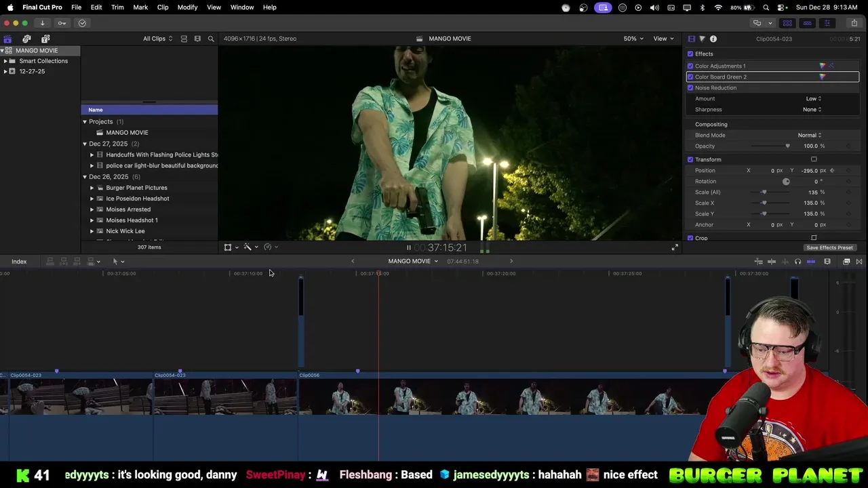Open the Keyword Editor key icon
868x488 pixels.
pyautogui.click(x=62, y=23)
